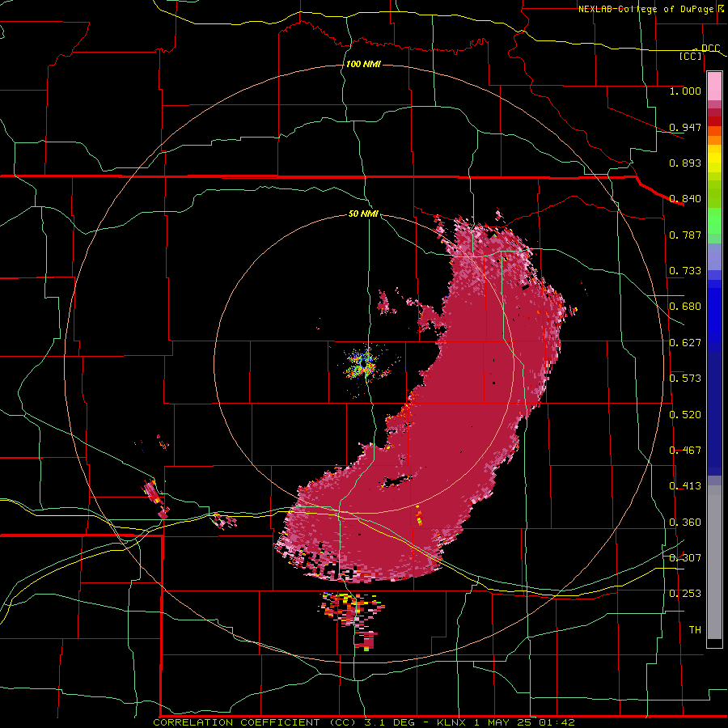
Task: Click the 50 NMI range ring label
Action: 363,214
